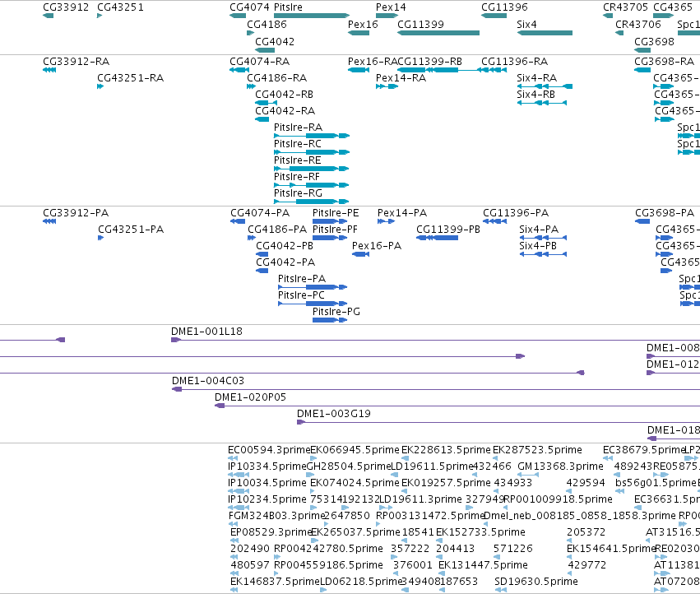This screenshot has width=700, height=594.
Task: Click protein Pitslre-PA
Action: [313, 287]
